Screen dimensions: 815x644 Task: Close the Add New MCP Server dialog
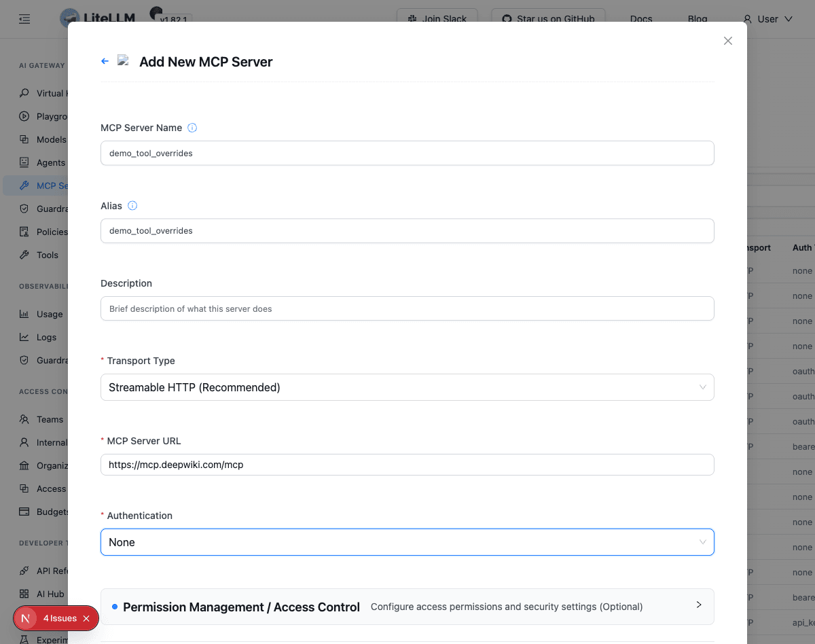coord(728,41)
